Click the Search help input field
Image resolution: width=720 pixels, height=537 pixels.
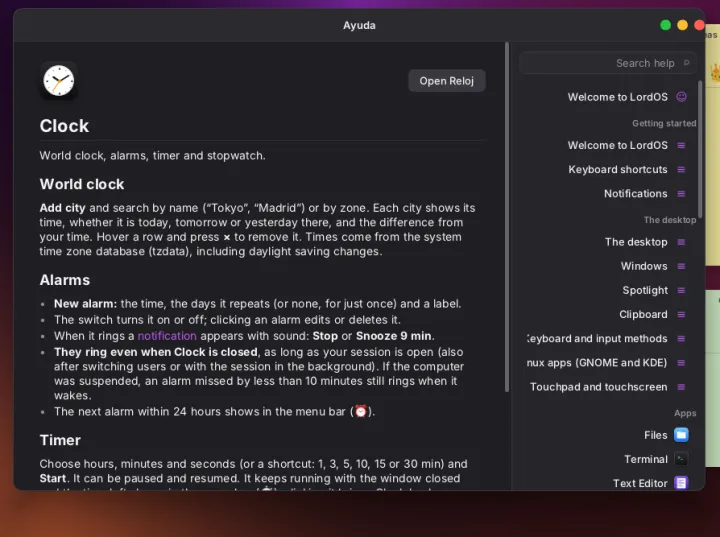click(608, 63)
